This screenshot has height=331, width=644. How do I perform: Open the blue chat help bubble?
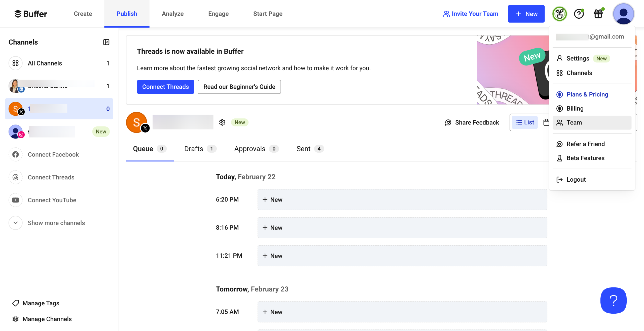point(613,300)
